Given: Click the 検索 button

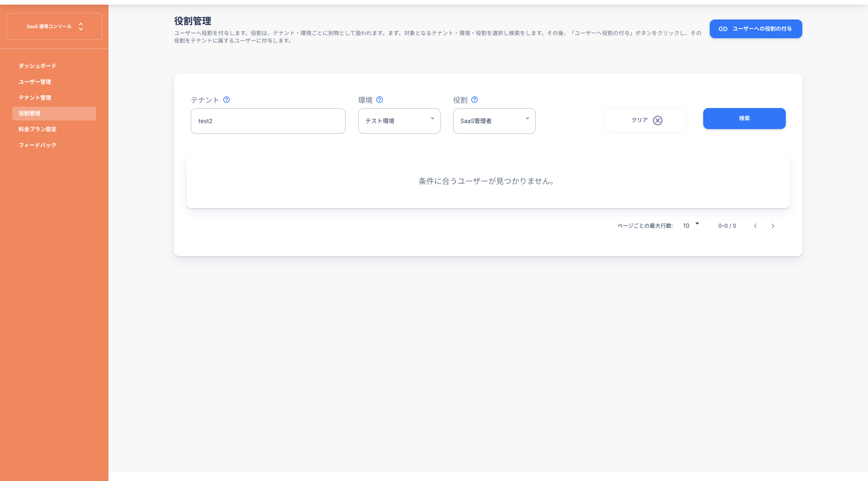Looking at the screenshot, I should [744, 118].
